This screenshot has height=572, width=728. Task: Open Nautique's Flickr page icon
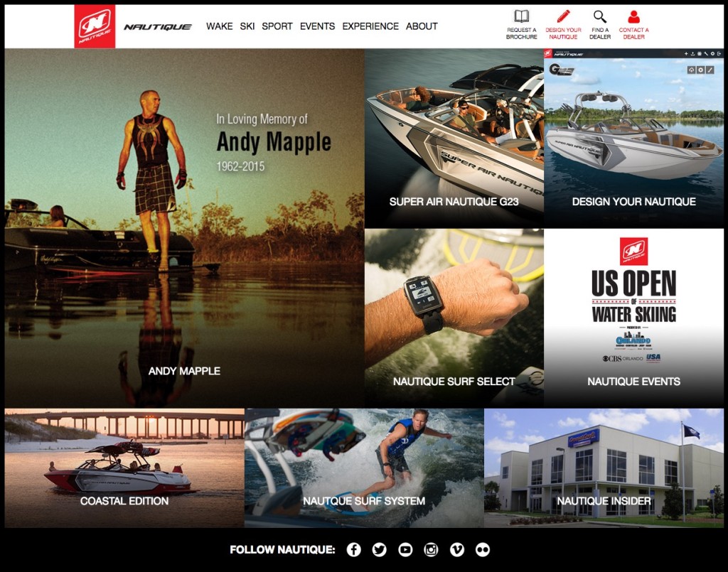pyautogui.click(x=483, y=549)
